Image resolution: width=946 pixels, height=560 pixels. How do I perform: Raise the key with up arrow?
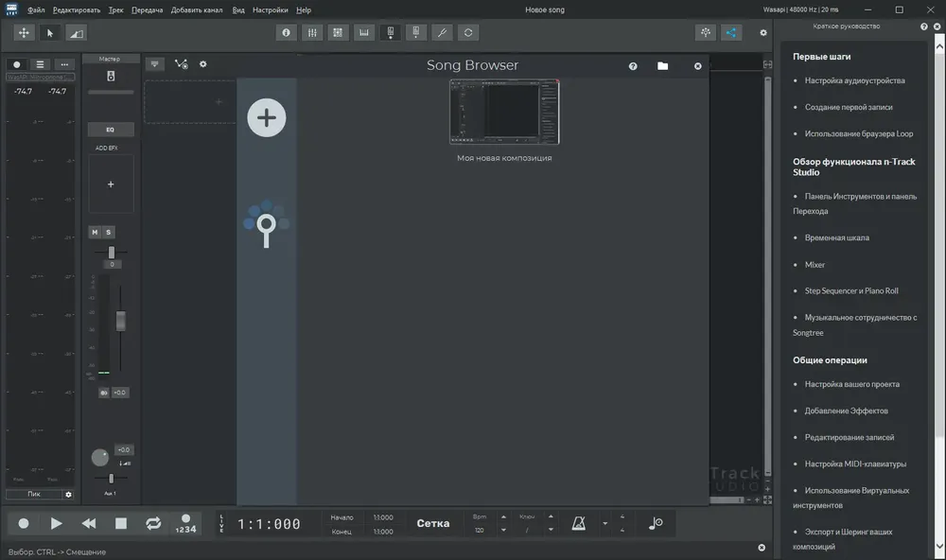coord(551,516)
